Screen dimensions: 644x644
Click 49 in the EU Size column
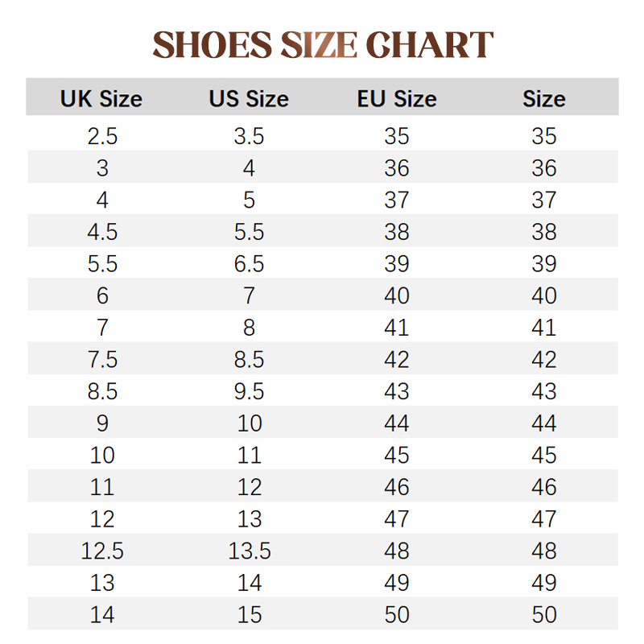397,583
